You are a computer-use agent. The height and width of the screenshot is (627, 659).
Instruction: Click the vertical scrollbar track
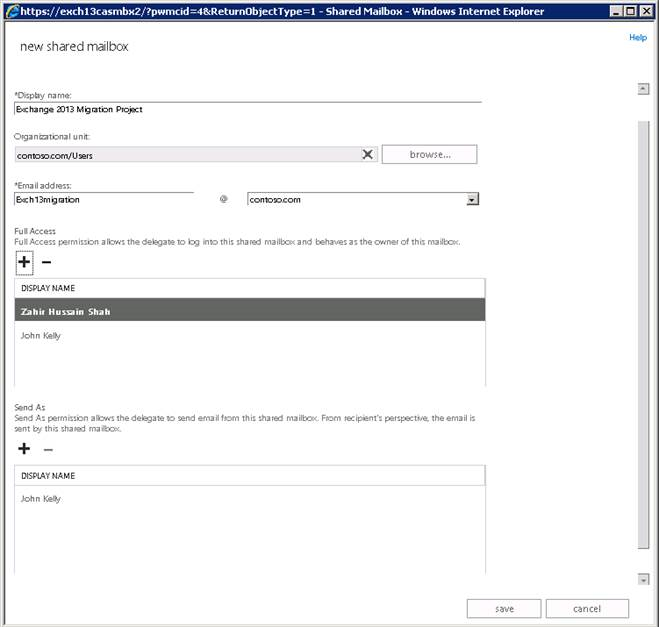point(643,330)
